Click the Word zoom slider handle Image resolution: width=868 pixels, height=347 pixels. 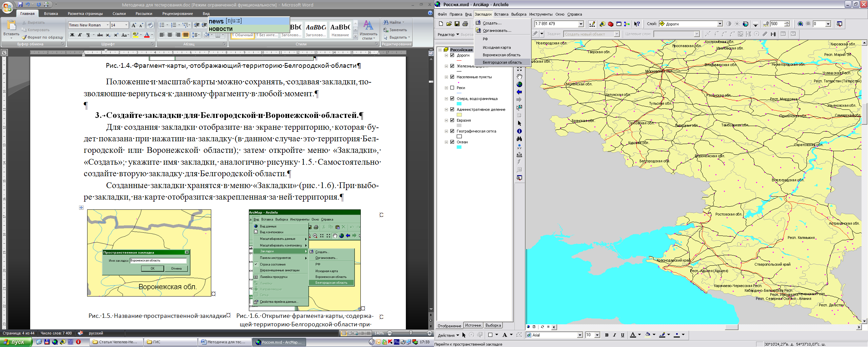tap(411, 333)
